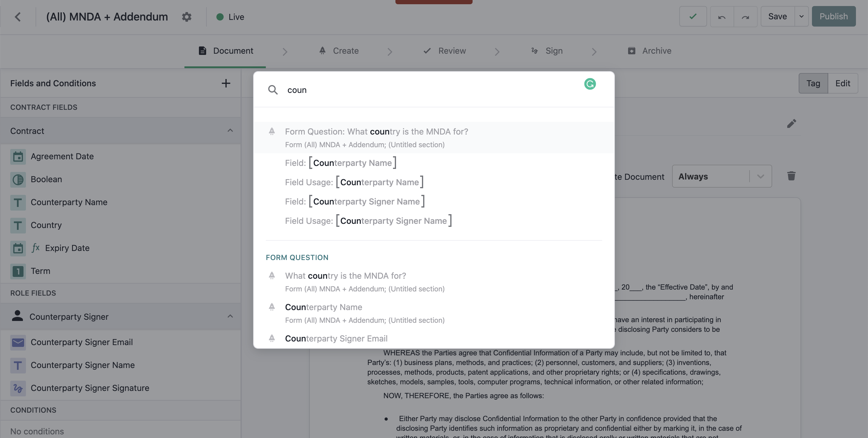Select the Term field in sidebar
Image resolution: width=868 pixels, height=438 pixels.
pos(121,271)
